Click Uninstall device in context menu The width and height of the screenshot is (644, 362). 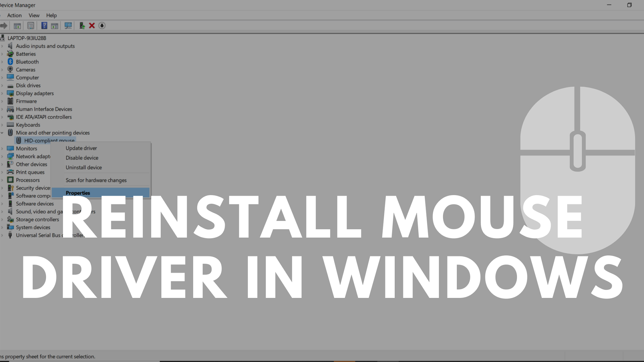point(84,167)
